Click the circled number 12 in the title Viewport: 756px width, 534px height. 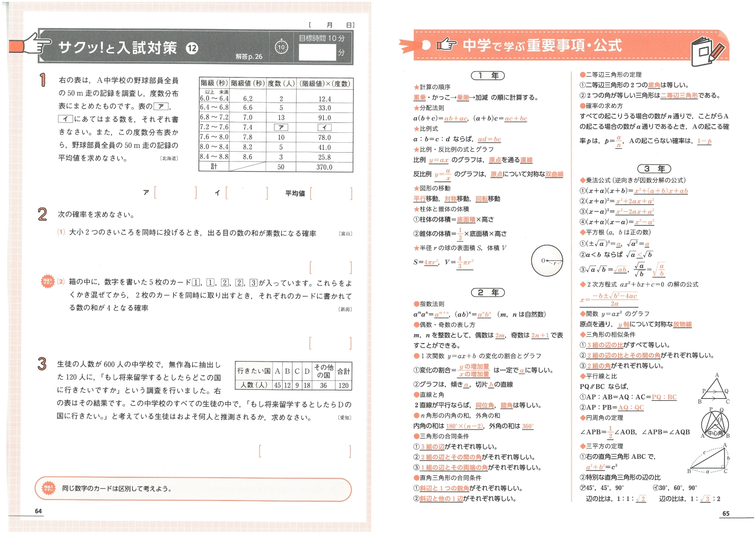(192, 48)
